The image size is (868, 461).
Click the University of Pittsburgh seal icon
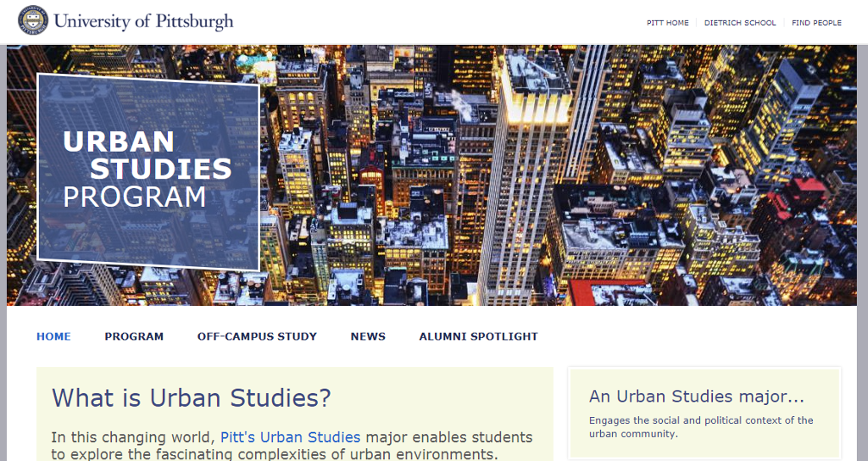[33, 21]
